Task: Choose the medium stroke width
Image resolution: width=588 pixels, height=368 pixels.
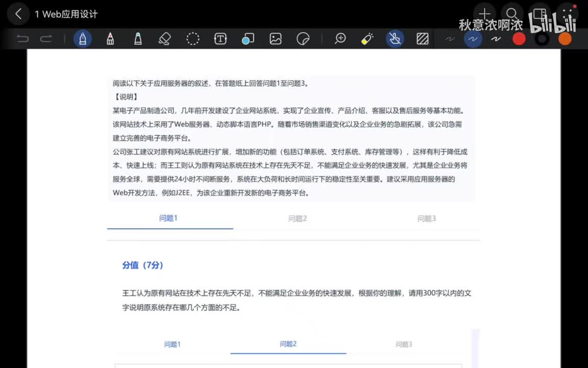Action: coord(473,38)
